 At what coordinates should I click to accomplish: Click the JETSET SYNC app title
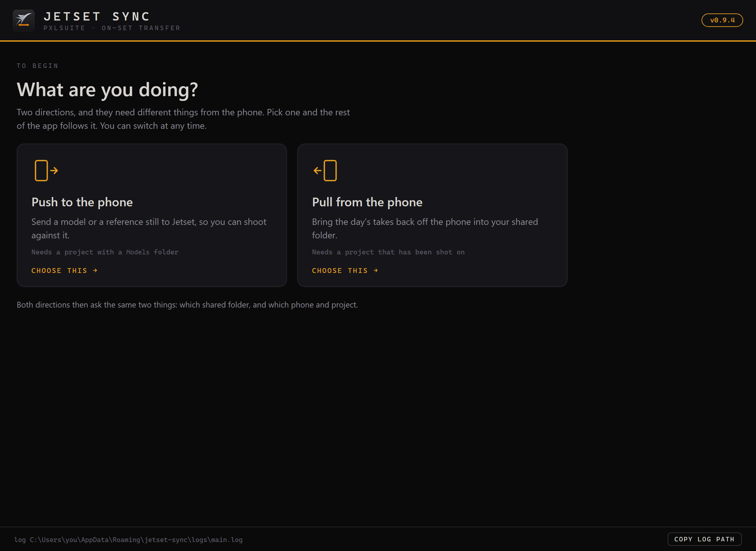coord(97,16)
